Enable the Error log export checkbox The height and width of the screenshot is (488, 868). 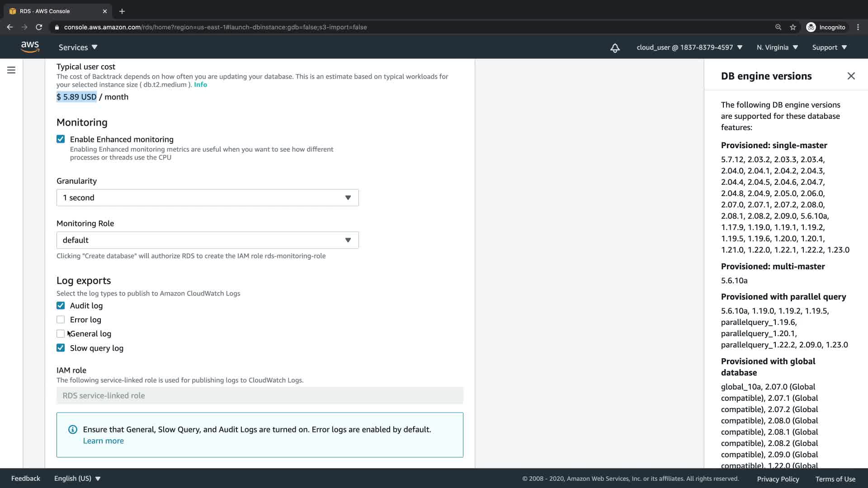click(x=61, y=319)
